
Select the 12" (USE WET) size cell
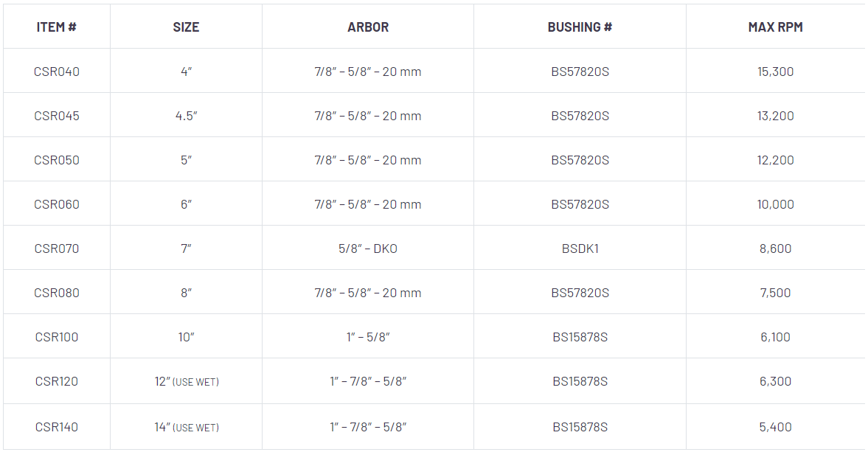click(x=187, y=381)
